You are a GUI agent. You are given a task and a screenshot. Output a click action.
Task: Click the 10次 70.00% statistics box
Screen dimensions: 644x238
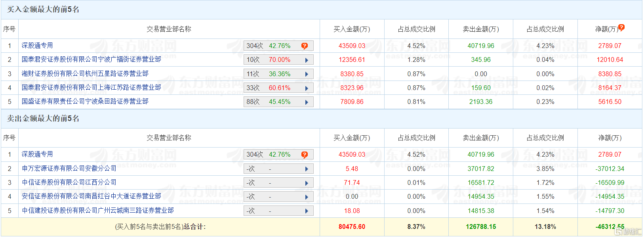tap(278, 60)
